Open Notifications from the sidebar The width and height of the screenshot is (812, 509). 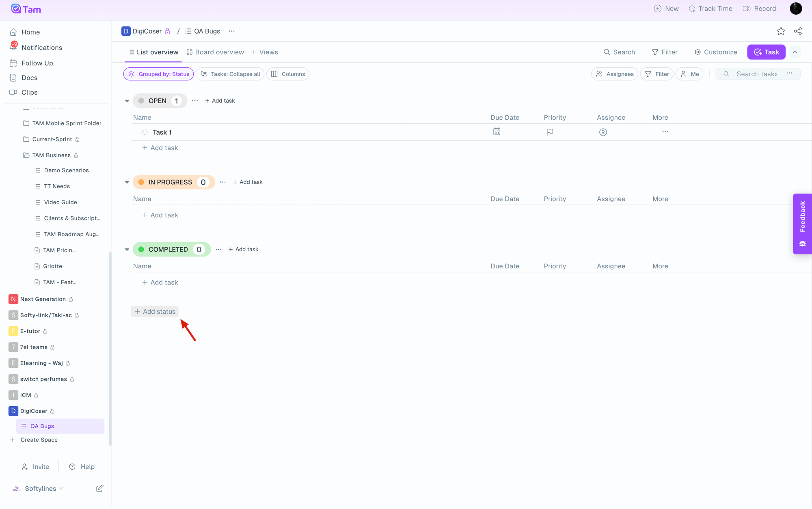41,47
